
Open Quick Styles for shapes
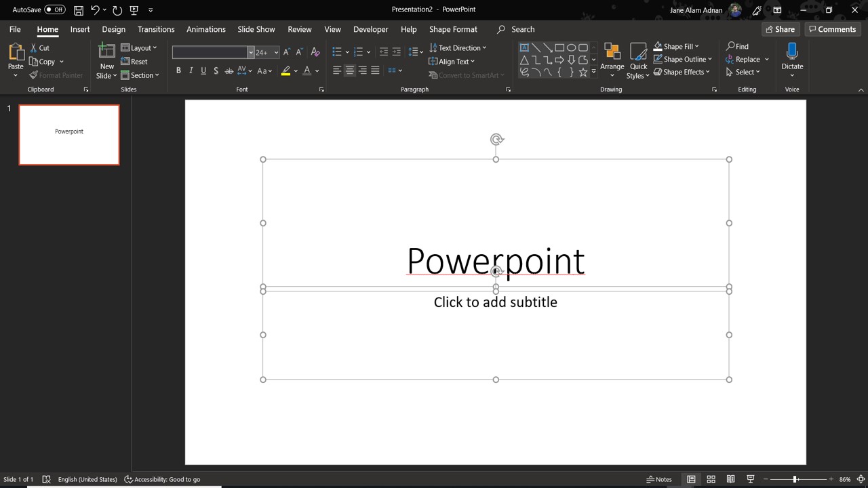click(637, 60)
